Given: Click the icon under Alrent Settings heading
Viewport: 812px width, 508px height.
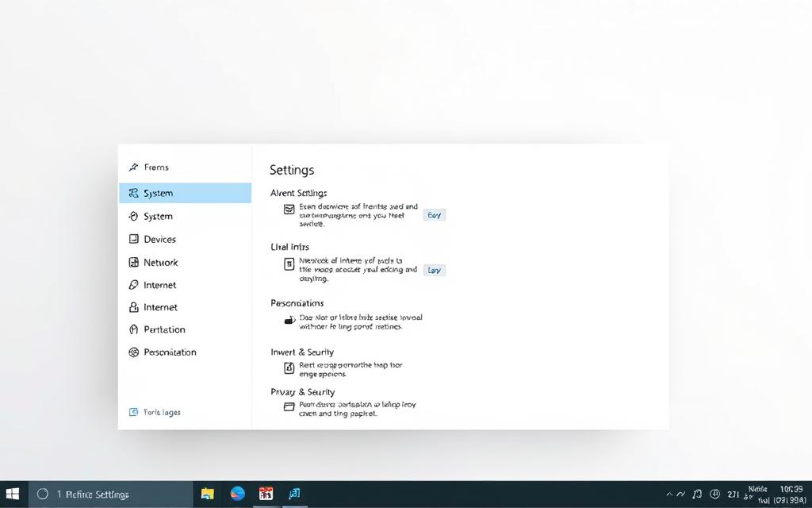Looking at the screenshot, I should pyautogui.click(x=289, y=210).
